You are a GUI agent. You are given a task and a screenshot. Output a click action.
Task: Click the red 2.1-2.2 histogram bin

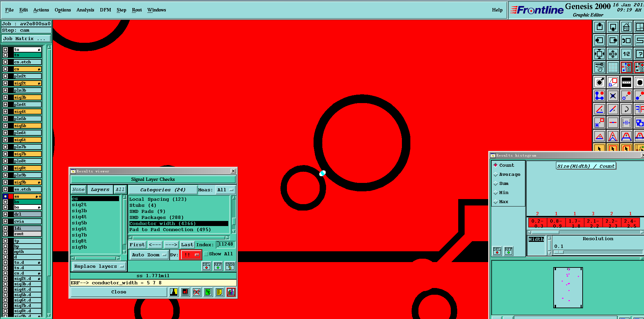593,223
